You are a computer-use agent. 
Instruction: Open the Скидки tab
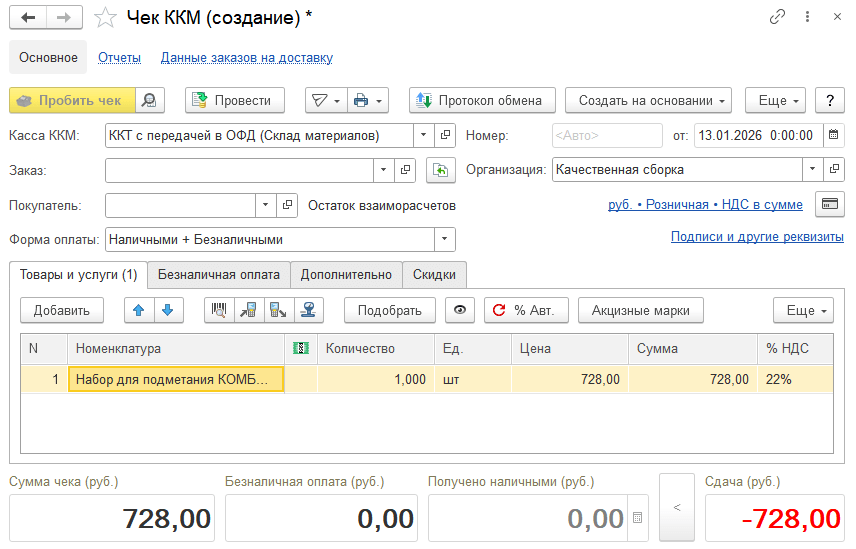[434, 274]
